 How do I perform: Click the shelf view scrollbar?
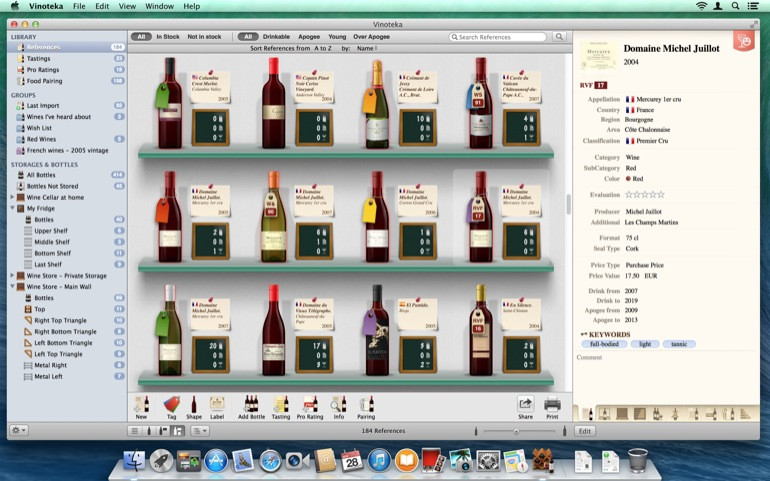coord(568,204)
